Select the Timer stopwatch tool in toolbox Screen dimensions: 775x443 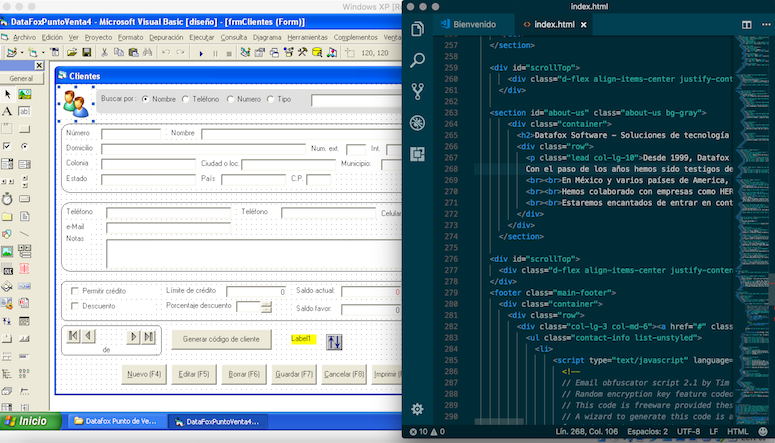pyautogui.click(x=7, y=199)
